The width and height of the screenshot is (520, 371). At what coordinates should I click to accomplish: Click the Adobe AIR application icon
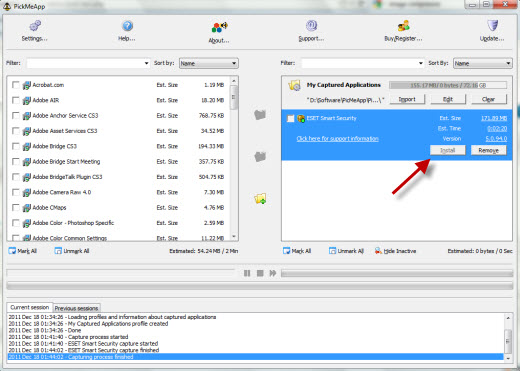click(27, 101)
